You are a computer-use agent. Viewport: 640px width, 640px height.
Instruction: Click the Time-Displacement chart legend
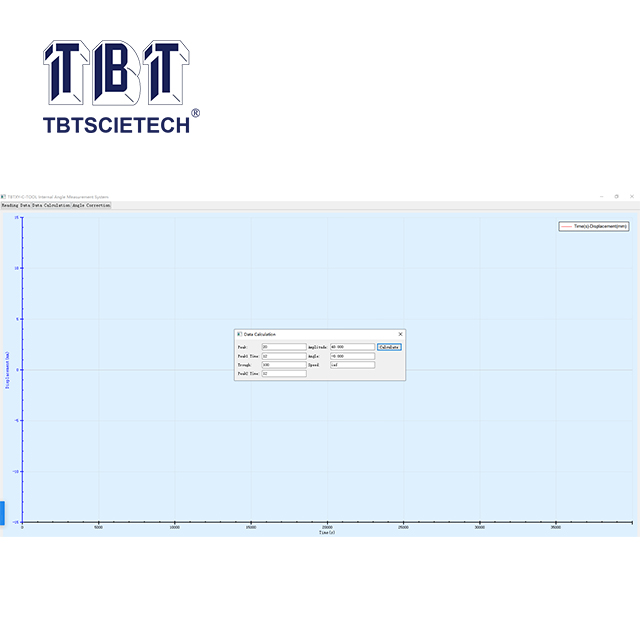coord(594,227)
